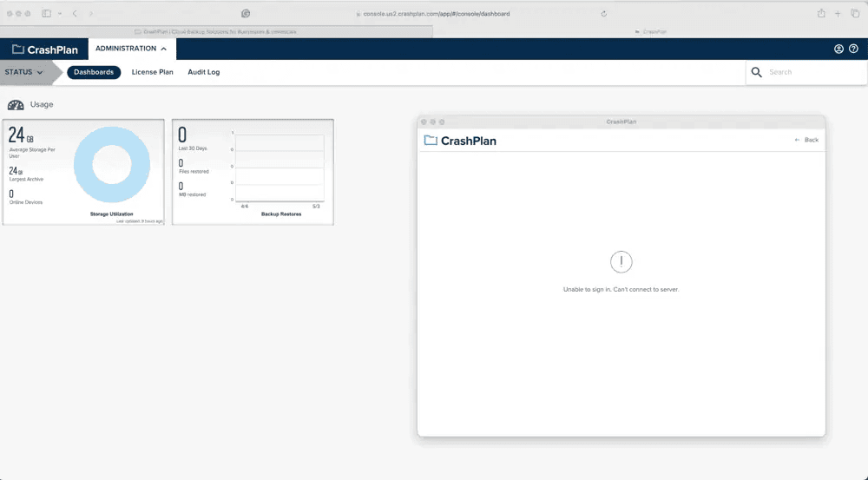The height and width of the screenshot is (480, 868).
Task: Expand the STATUS dropdown
Action: coord(24,72)
